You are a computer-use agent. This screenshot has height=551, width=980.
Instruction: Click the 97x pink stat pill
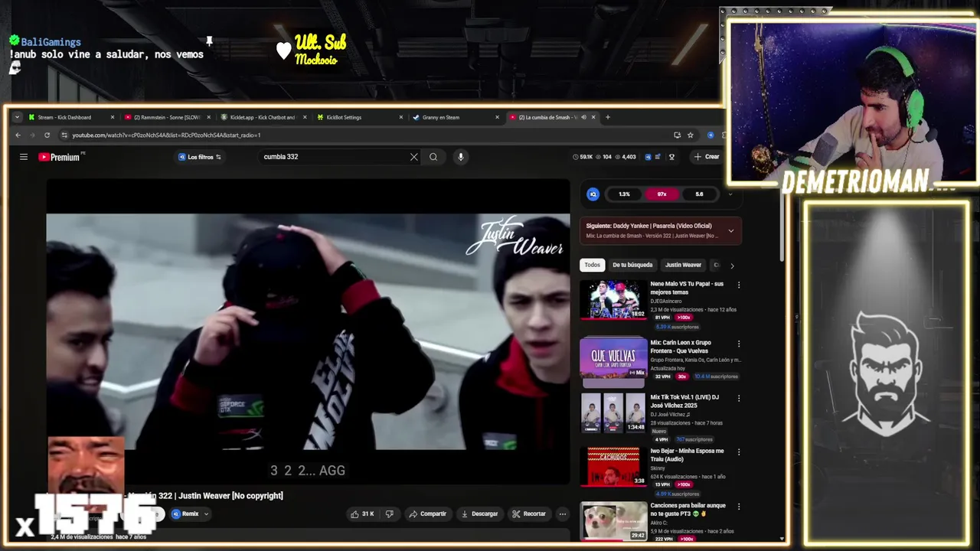661,194
